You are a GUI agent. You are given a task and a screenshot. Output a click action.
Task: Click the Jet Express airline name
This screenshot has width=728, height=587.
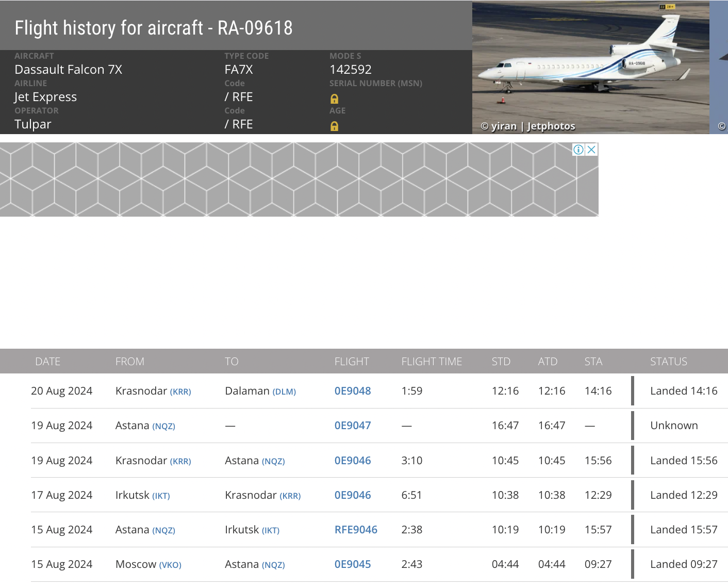click(45, 97)
